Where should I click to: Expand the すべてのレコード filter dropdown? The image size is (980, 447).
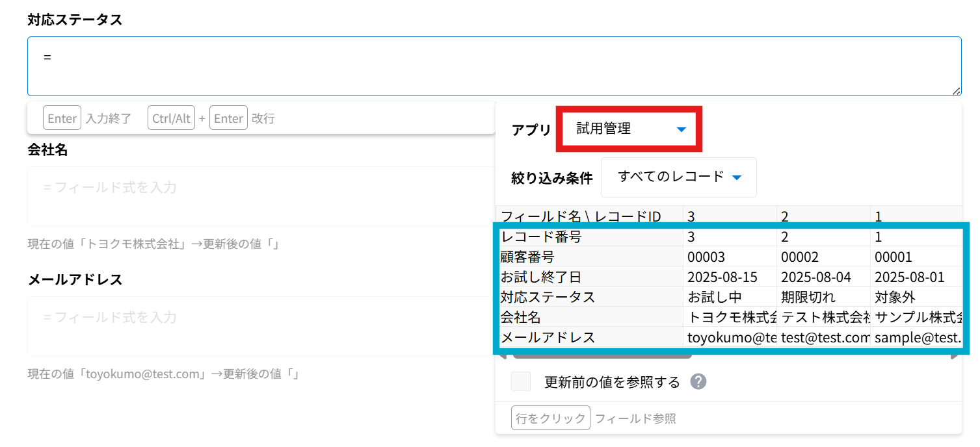pos(678,177)
